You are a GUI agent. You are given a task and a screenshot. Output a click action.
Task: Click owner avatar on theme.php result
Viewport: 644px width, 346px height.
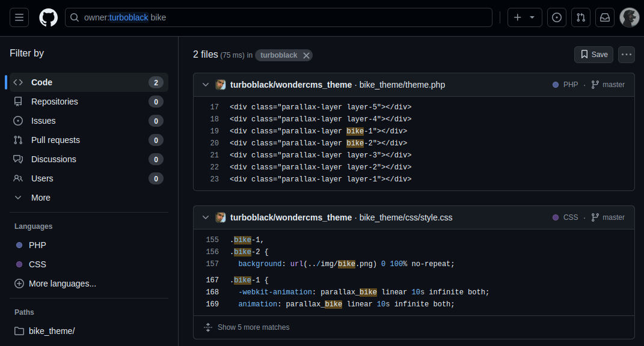click(221, 85)
